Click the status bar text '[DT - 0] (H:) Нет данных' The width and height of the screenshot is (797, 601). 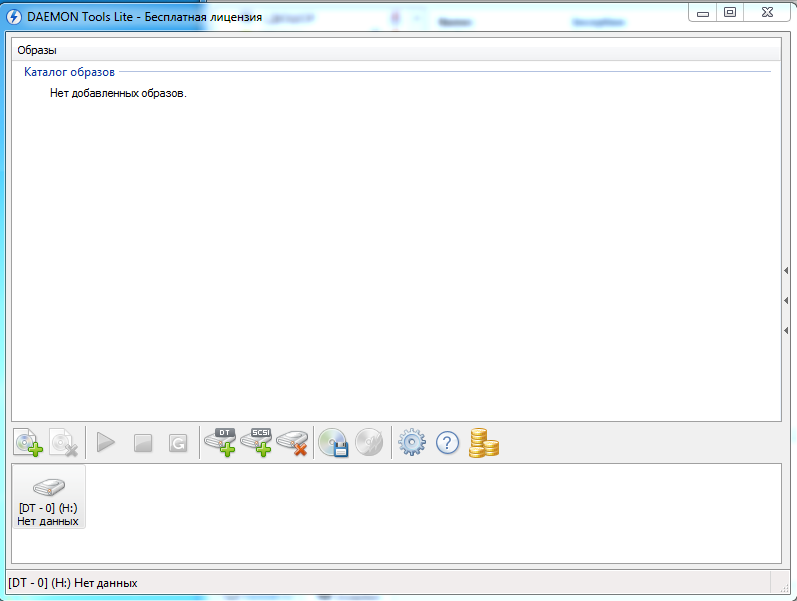point(73,583)
